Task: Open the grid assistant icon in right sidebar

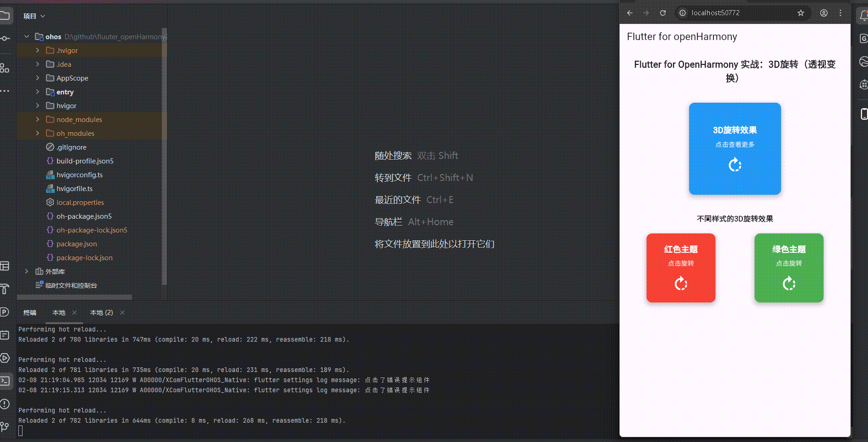Action: click(x=863, y=85)
